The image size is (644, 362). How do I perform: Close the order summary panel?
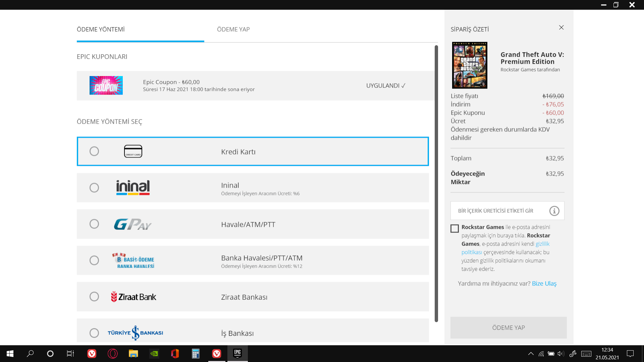click(561, 27)
